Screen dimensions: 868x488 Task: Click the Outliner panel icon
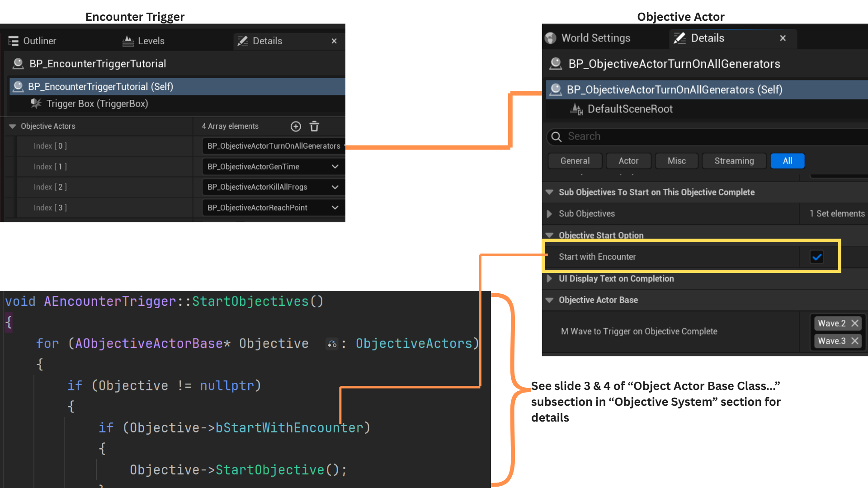tap(14, 41)
